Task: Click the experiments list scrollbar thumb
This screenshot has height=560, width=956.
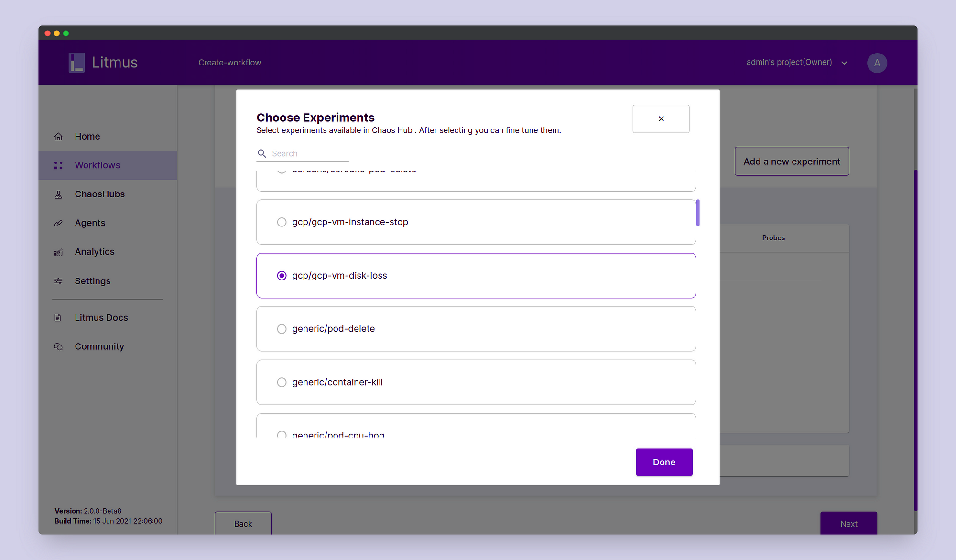Action: [x=698, y=213]
